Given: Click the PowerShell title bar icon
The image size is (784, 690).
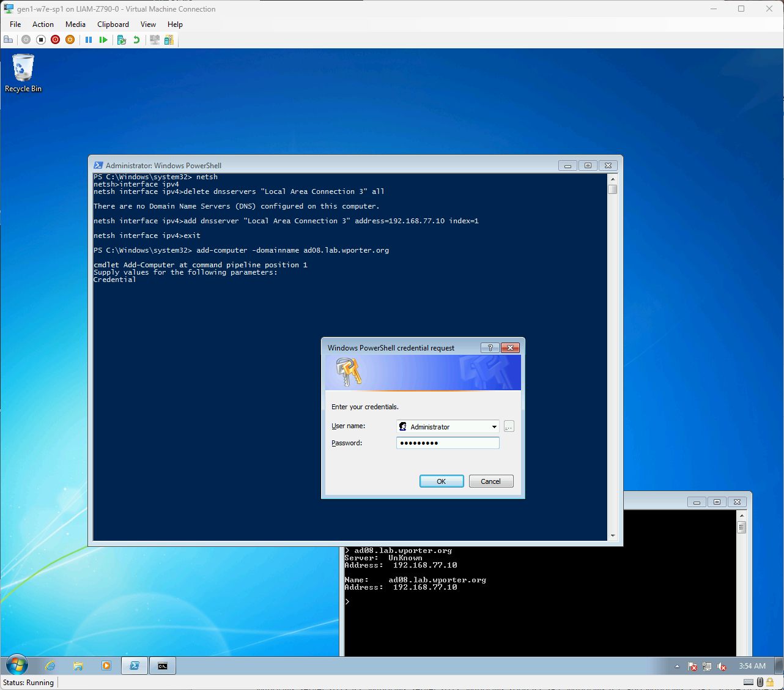Looking at the screenshot, I should click(98, 165).
